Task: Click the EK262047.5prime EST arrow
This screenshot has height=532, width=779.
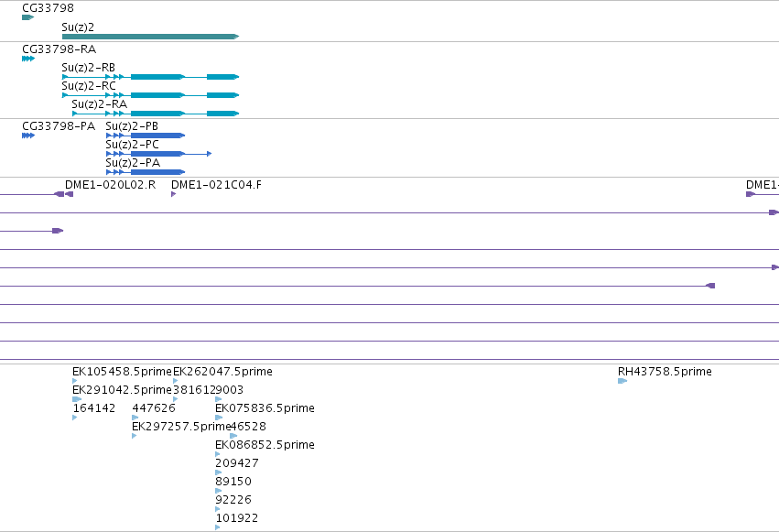Action: [x=176, y=381]
